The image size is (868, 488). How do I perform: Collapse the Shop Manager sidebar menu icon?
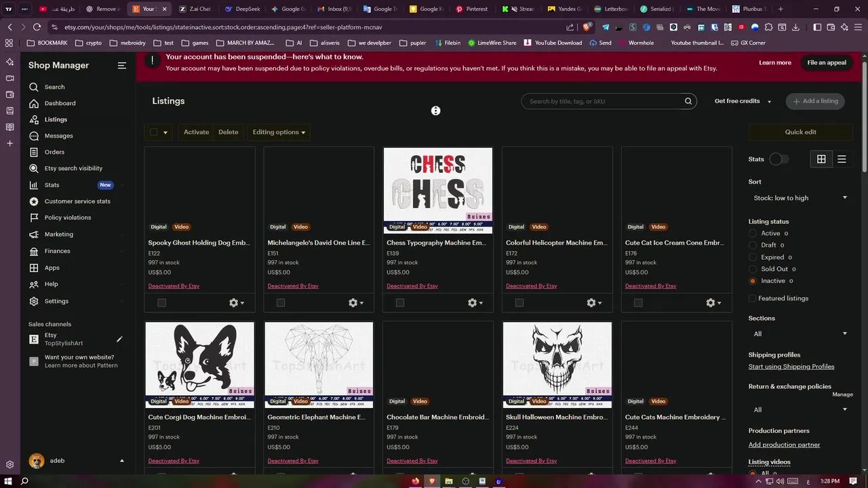(x=122, y=66)
